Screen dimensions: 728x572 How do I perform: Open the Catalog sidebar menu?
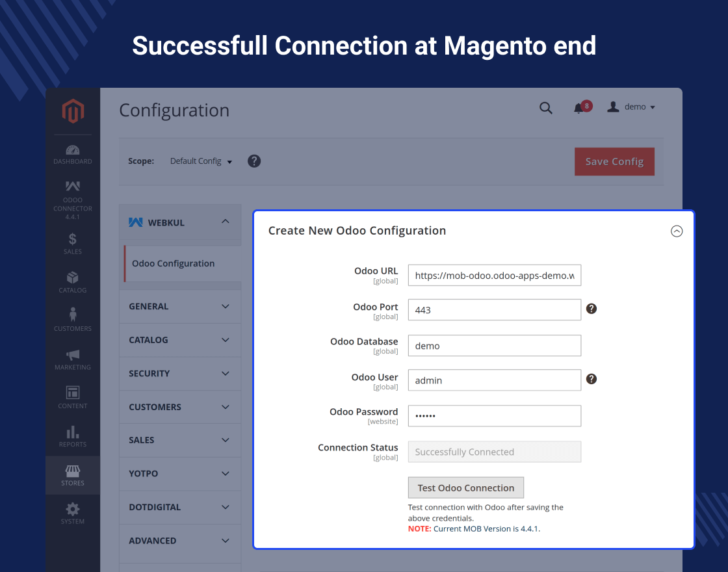pos(73,282)
